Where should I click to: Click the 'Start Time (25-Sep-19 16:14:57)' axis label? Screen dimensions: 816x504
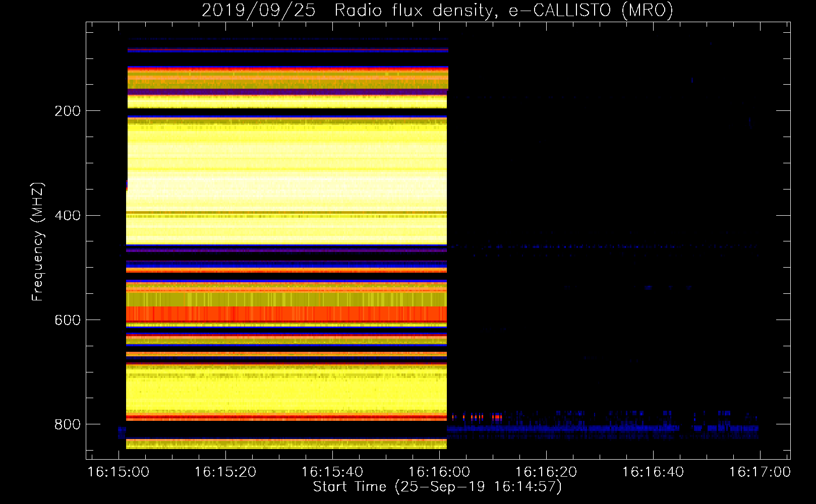[x=437, y=487]
